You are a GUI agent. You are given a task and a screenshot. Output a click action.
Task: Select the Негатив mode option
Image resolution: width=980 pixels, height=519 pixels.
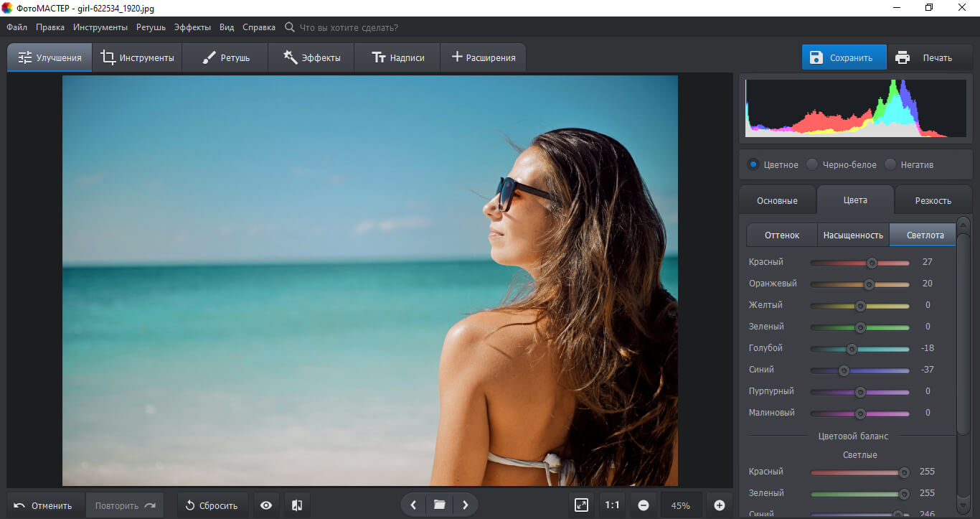coord(890,164)
